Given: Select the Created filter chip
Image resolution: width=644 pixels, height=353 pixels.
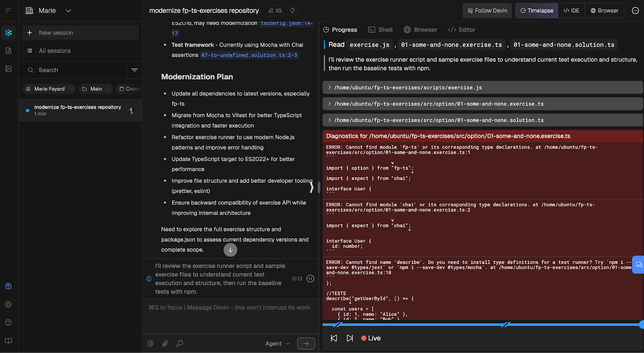Looking at the screenshot, I should coord(130,89).
